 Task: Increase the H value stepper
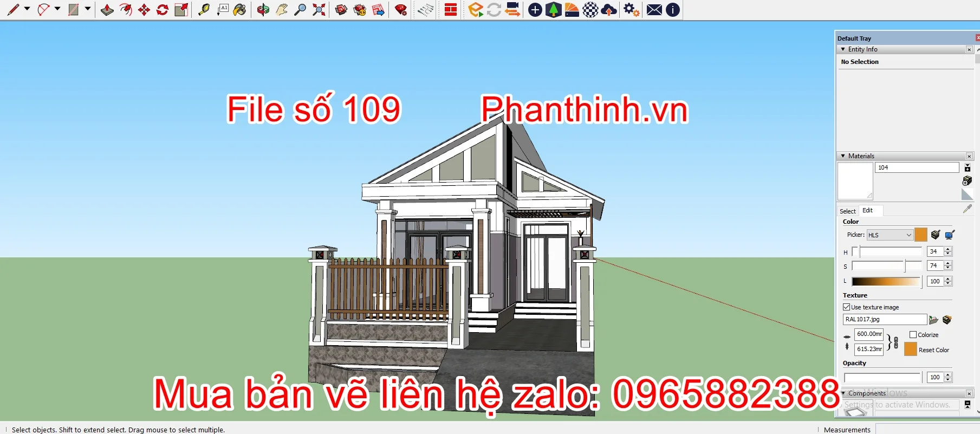click(948, 249)
